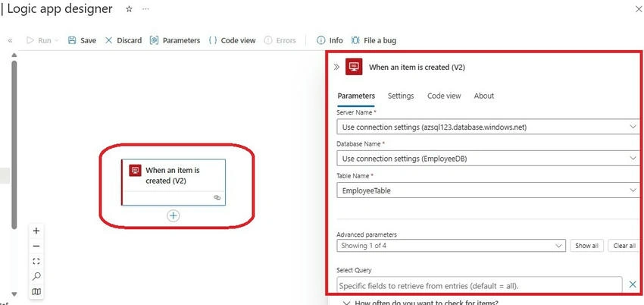Screen dimensions: 644x305
Task: Toggle the minimap on the canvas
Action: coord(36,291)
